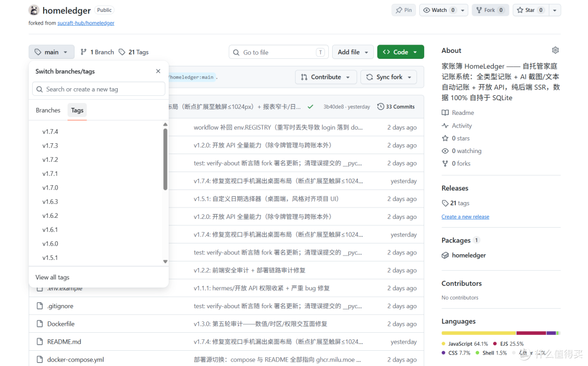Switch to the Branches tab
The width and height of the screenshot is (588, 366).
(48, 110)
